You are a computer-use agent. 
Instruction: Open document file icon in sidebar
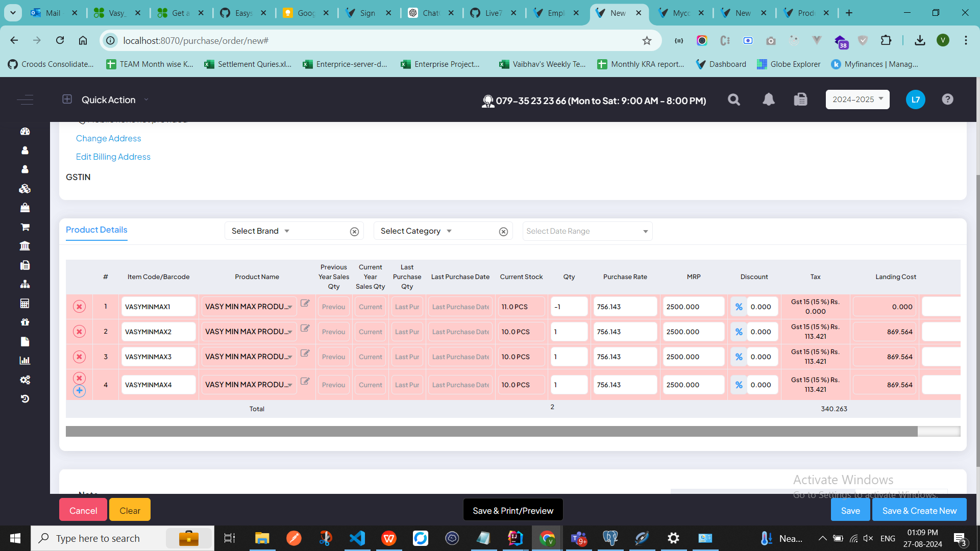click(x=25, y=341)
